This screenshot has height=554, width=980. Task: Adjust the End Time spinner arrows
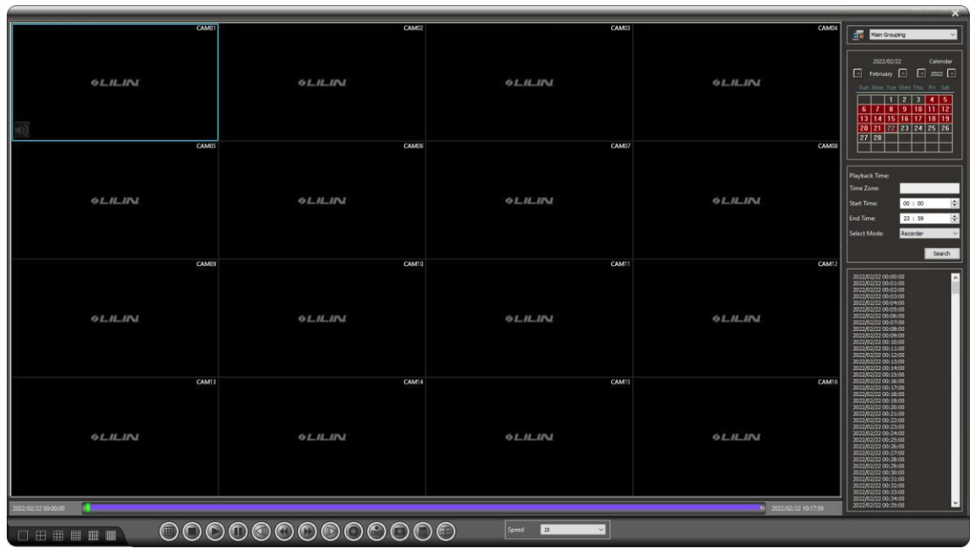pyautogui.click(x=955, y=218)
